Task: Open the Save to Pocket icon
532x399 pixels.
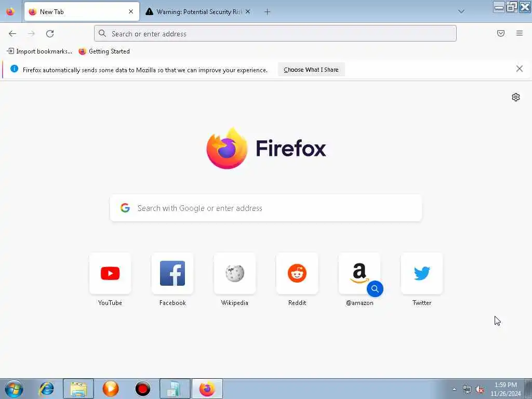Action: click(x=500, y=33)
